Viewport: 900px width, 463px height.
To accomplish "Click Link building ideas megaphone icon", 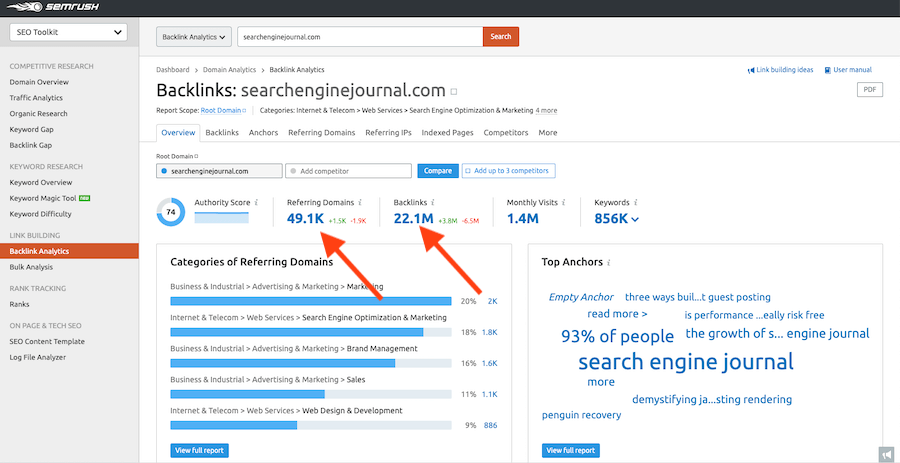I will pyautogui.click(x=750, y=71).
